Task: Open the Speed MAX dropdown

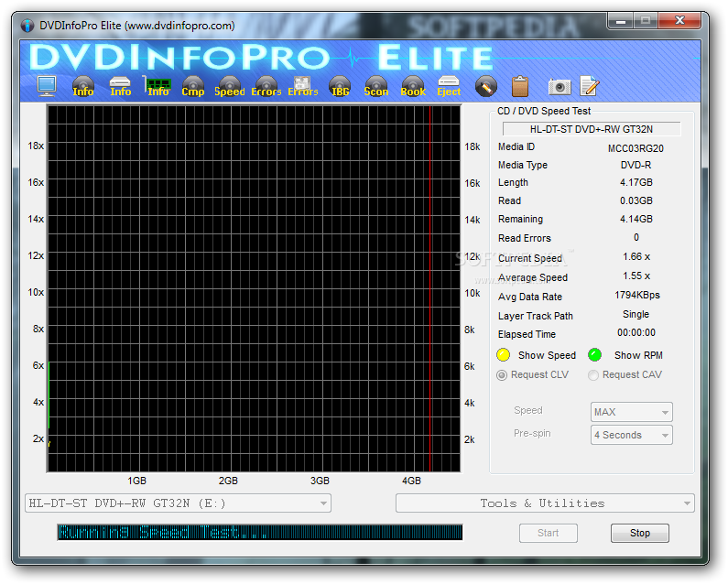Action: [x=632, y=412]
